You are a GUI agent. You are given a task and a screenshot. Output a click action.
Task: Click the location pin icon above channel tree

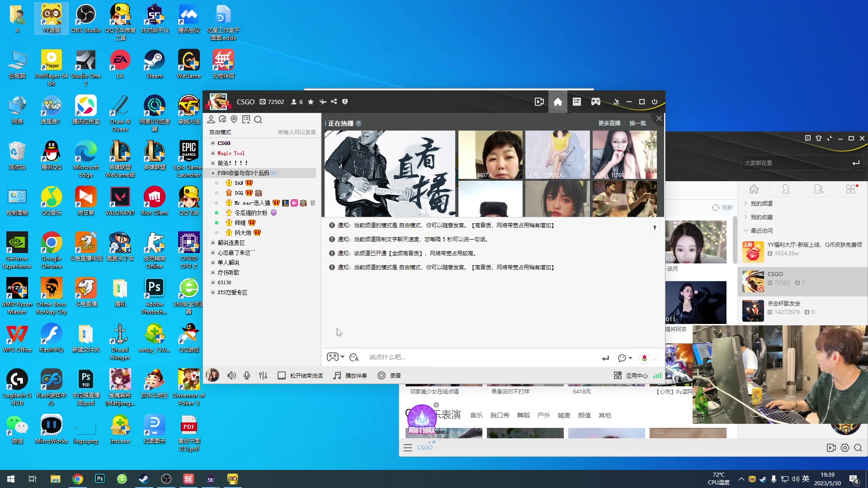pyautogui.click(x=234, y=120)
